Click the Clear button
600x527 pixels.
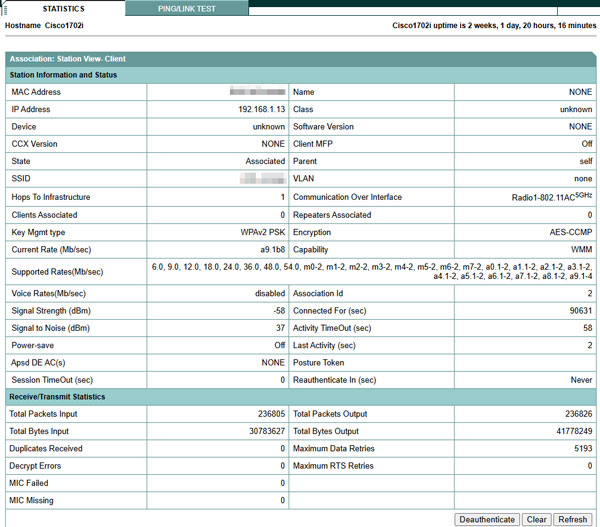tap(536, 519)
